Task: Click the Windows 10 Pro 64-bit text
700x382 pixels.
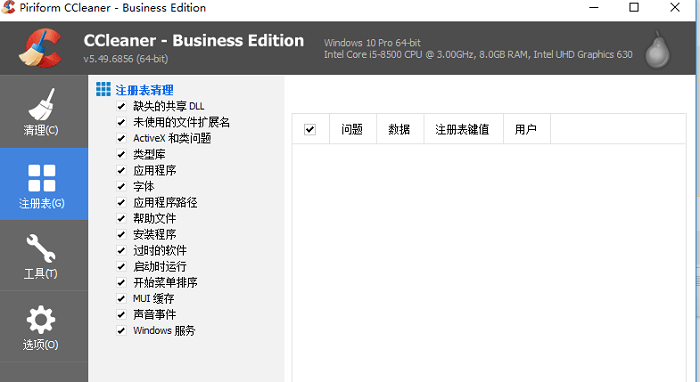Action: 372,43
